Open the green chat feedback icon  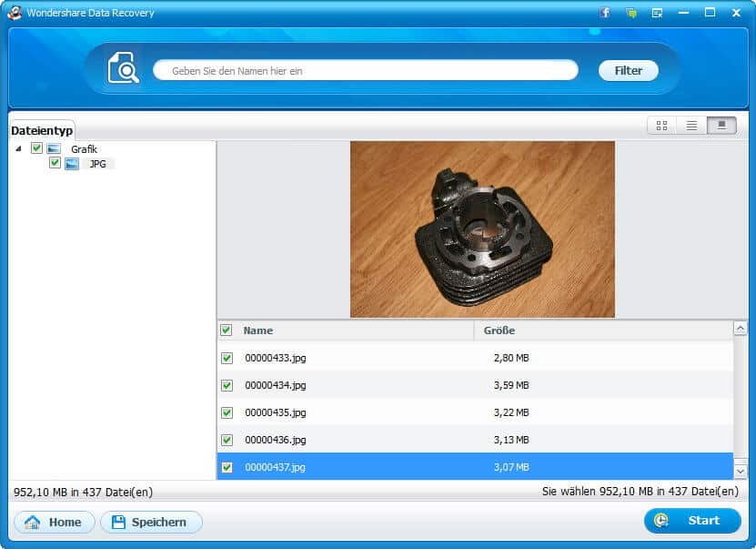(631, 13)
